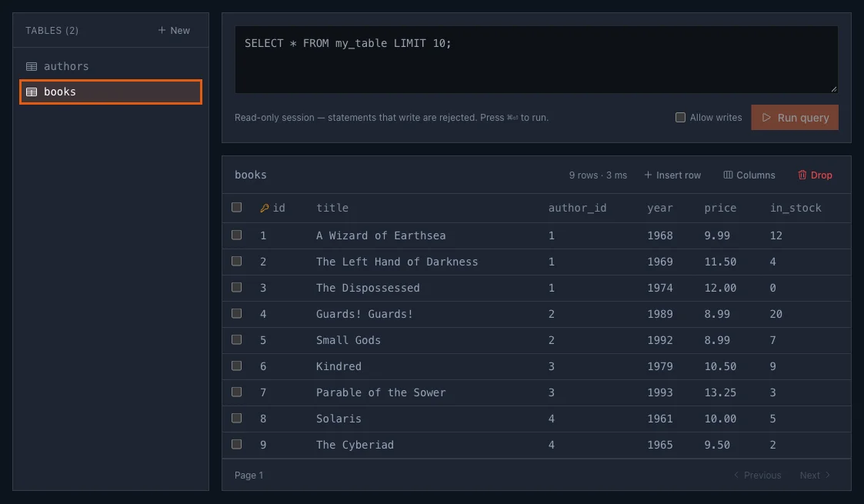Select row checkbox for A Wizard of Earthsea

pos(236,235)
